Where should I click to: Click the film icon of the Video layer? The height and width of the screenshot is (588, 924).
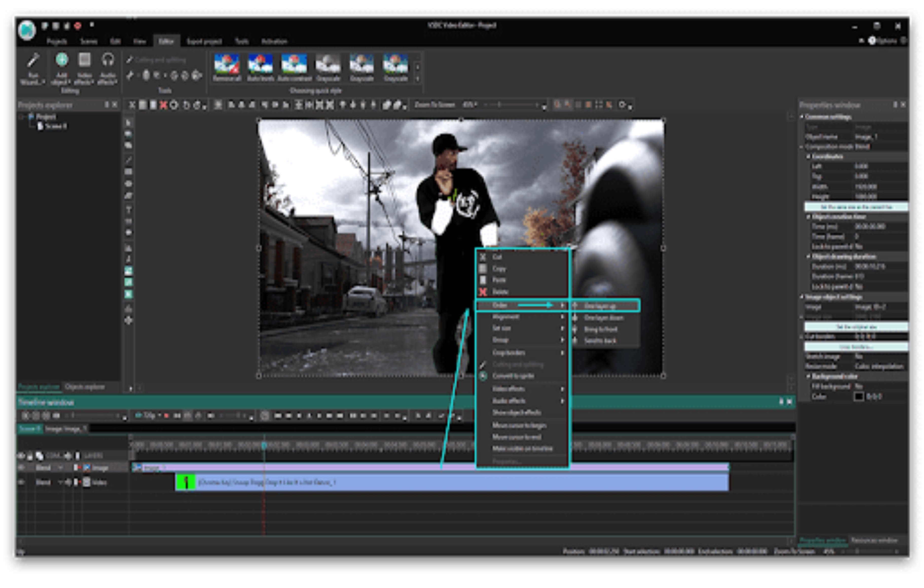[x=87, y=482]
